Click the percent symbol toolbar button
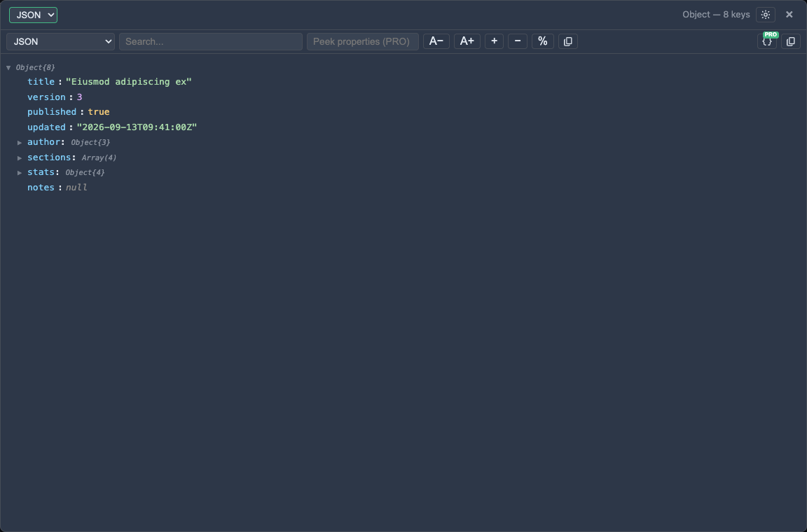807x532 pixels. coord(542,41)
